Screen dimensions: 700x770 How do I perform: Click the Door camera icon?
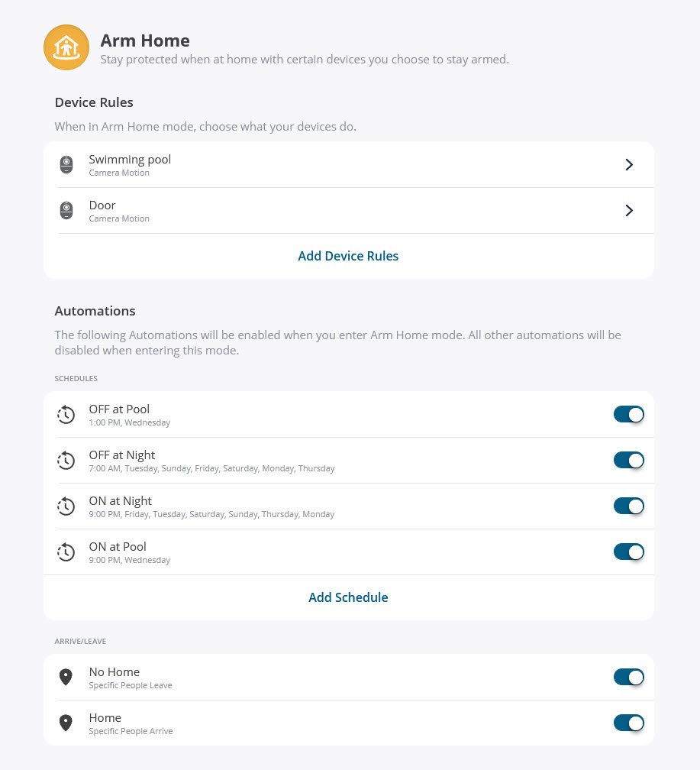coord(66,210)
